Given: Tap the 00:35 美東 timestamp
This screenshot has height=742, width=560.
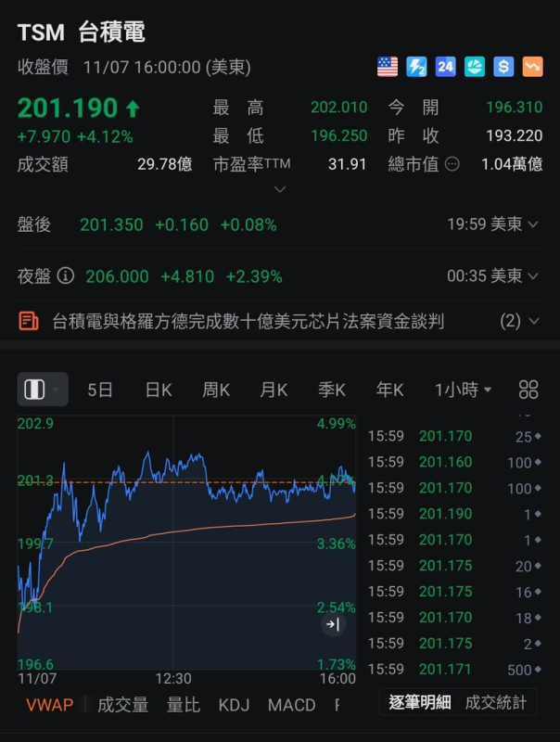Looking at the screenshot, I should (x=485, y=275).
